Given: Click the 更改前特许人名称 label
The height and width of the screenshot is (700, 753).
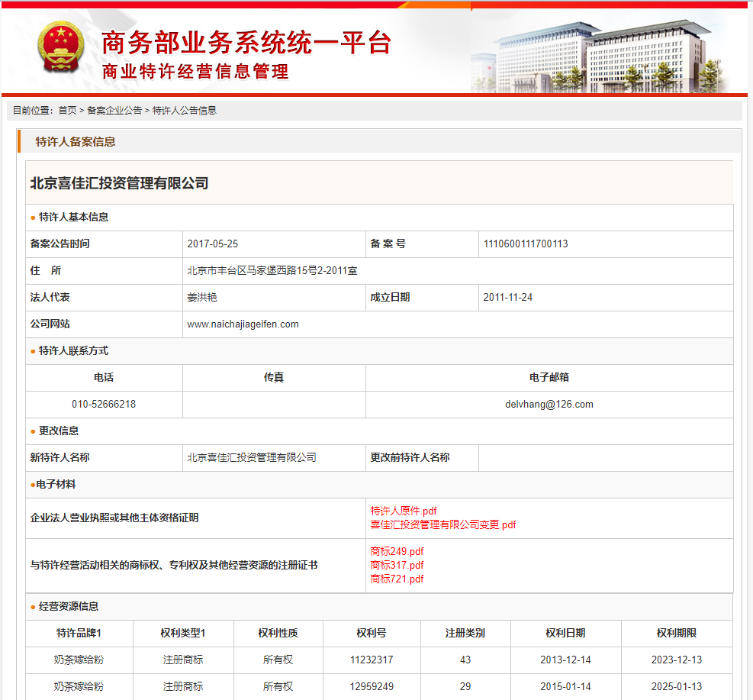Looking at the screenshot, I should tap(410, 457).
